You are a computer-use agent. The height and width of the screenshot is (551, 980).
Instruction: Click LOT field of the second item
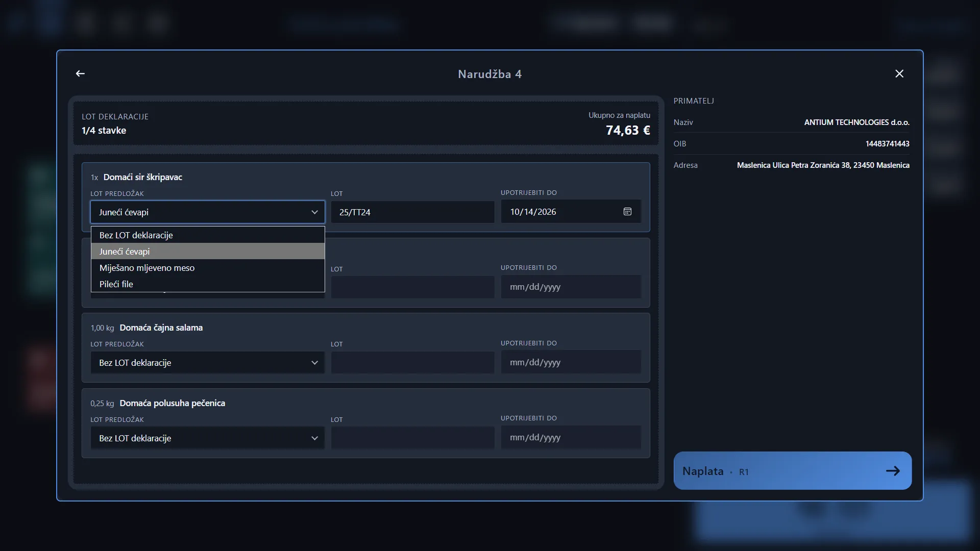(412, 287)
